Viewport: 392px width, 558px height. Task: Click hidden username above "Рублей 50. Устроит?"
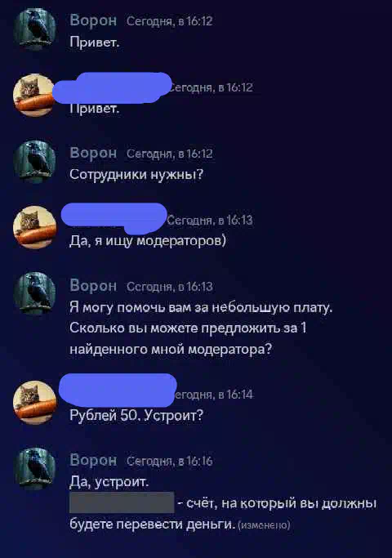118,391
